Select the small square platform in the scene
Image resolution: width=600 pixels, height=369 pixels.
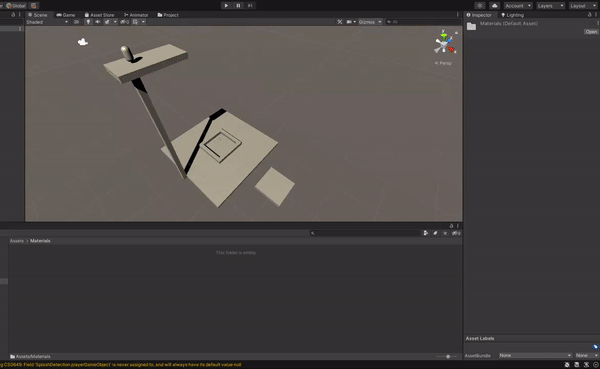[x=275, y=186]
